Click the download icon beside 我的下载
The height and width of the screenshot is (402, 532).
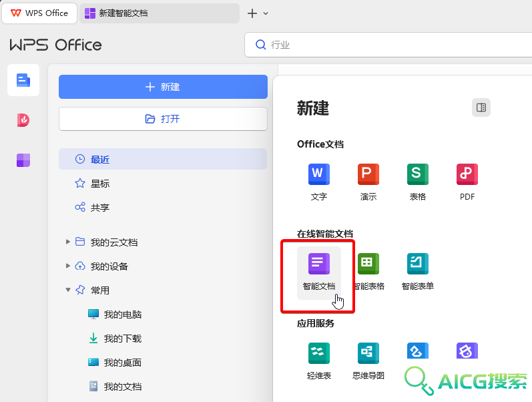coord(93,338)
